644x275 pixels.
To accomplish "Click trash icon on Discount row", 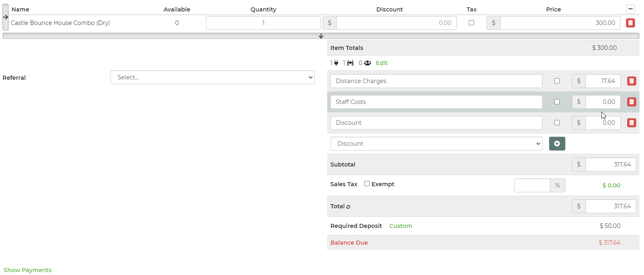I will [x=631, y=123].
